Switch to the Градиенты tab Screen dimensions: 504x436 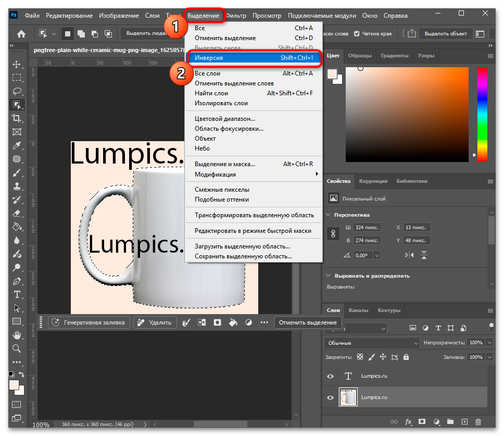pyautogui.click(x=395, y=56)
